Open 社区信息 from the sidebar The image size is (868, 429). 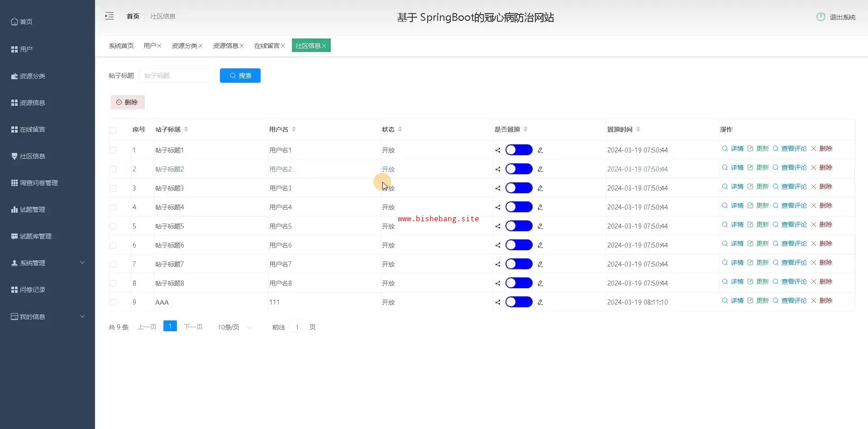[32, 156]
